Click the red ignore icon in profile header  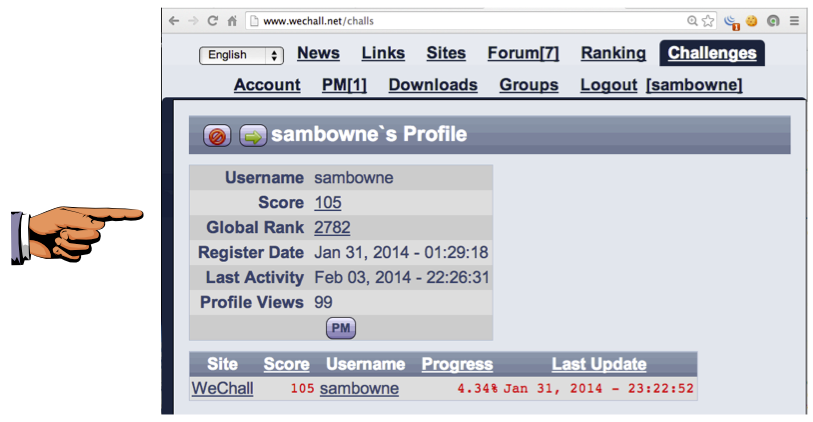pyautogui.click(x=217, y=136)
